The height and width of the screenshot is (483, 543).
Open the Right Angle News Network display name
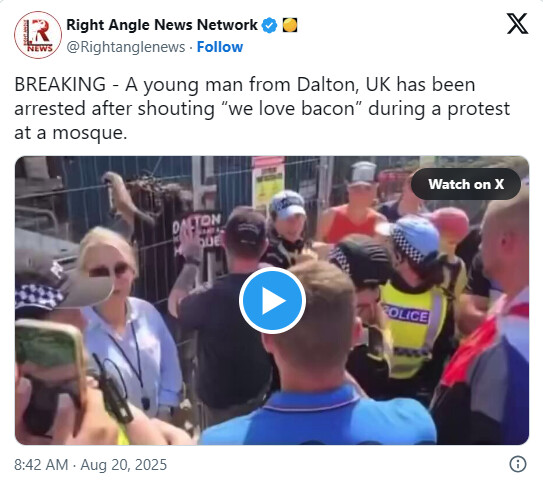(x=162, y=25)
